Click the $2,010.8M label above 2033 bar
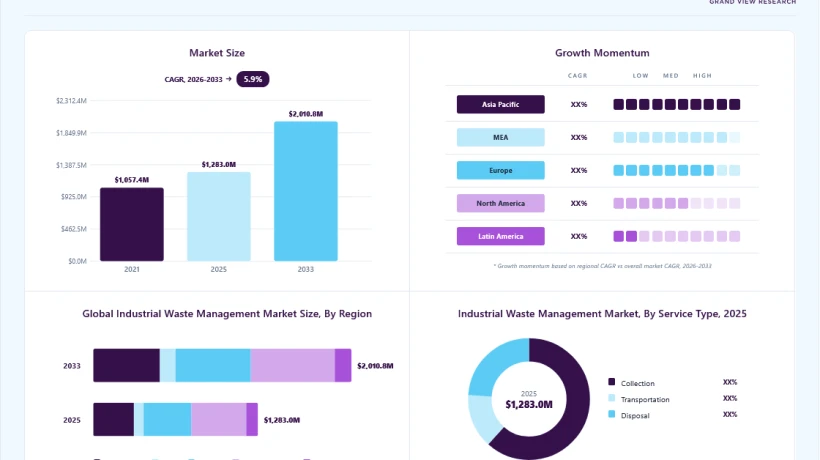Image resolution: width=820 pixels, height=460 pixels. point(306,114)
